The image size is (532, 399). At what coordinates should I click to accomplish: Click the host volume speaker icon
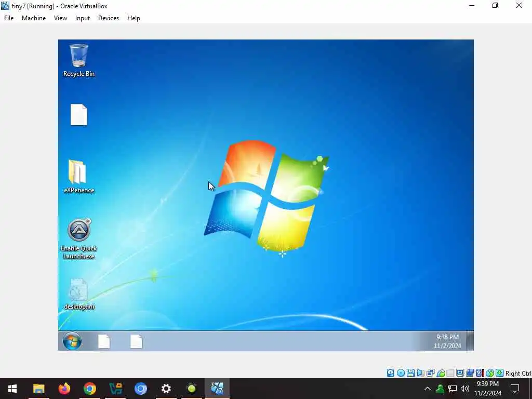tap(465, 389)
